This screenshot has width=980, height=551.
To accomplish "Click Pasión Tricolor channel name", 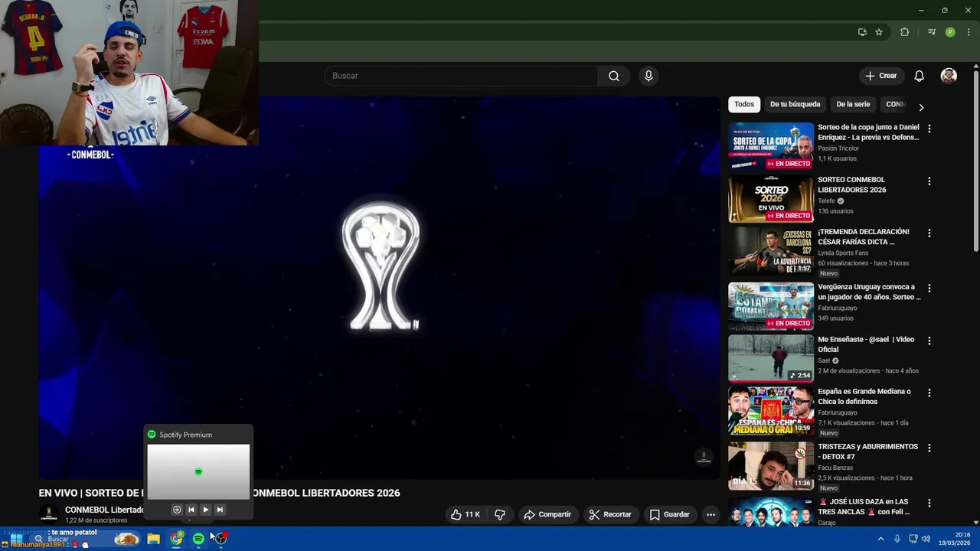I will coord(838,148).
